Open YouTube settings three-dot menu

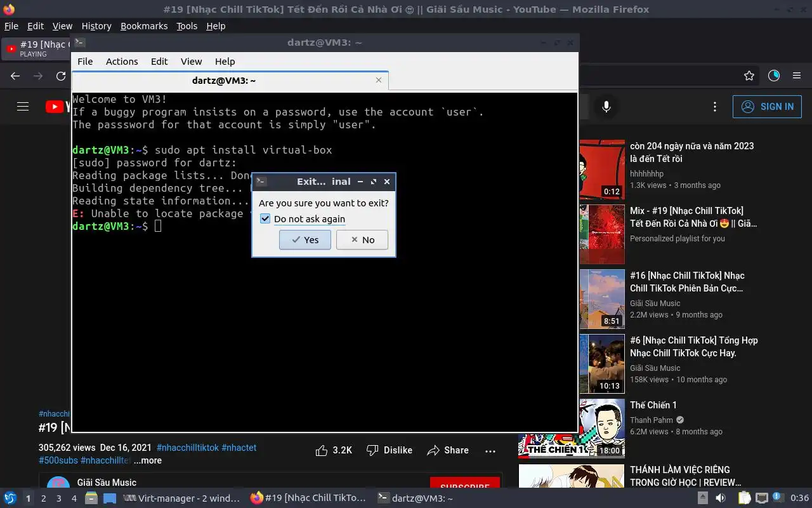(x=715, y=107)
